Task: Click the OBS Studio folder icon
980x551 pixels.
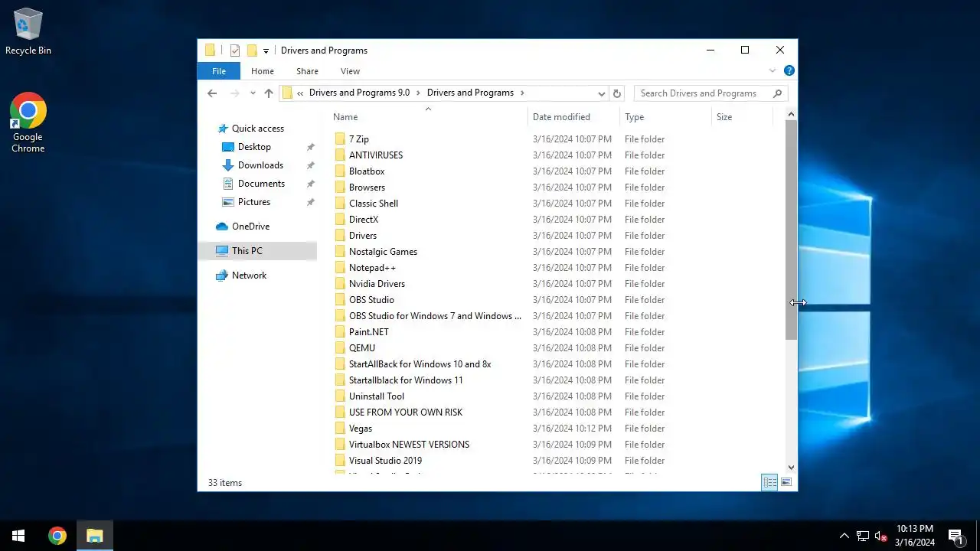Action: (341, 300)
